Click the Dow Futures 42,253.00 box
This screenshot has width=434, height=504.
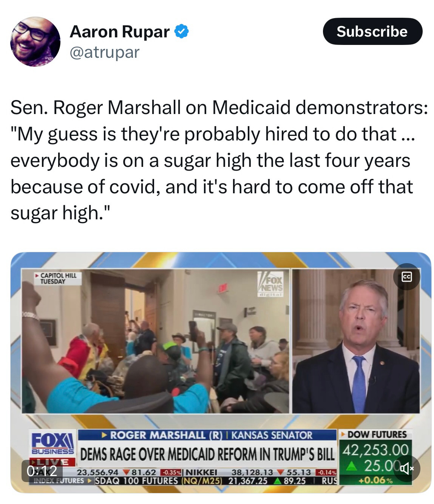375,457
